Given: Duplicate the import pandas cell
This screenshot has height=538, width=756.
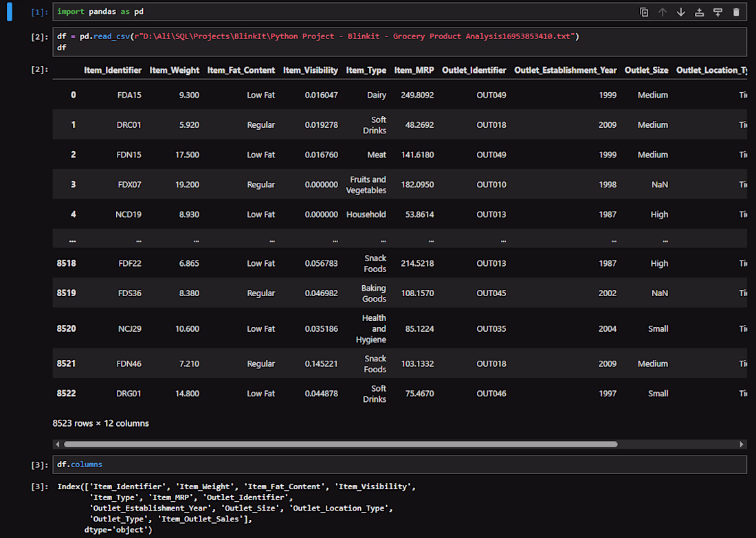Looking at the screenshot, I should point(644,12).
